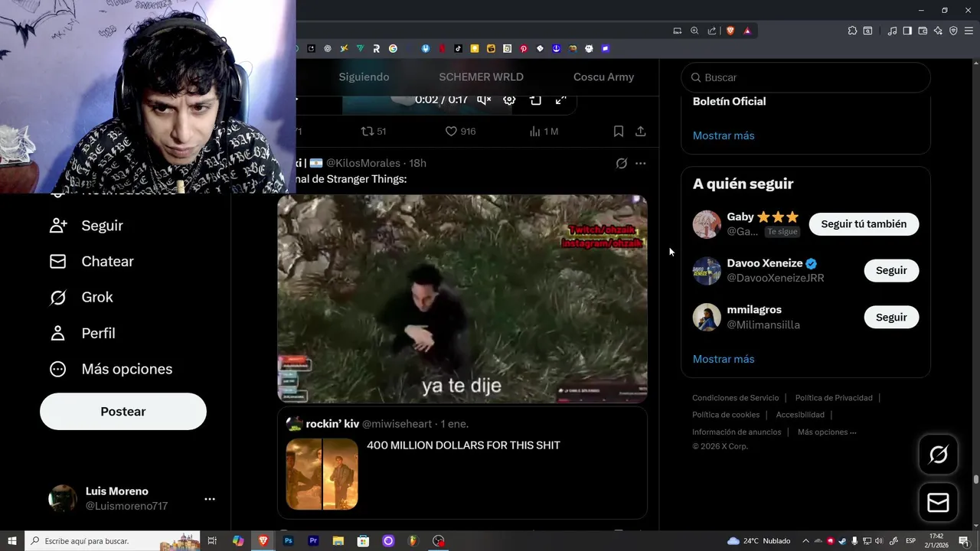Open the quoted tweet from rockin' kiv
This screenshot has height=551, width=980.
pyautogui.click(x=462, y=464)
